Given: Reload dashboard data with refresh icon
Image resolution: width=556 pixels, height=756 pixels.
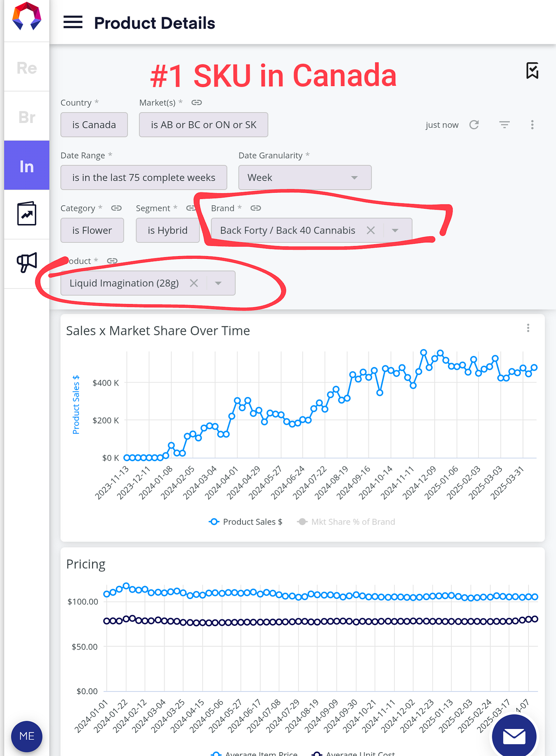Looking at the screenshot, I should pyautogui.click(x=474, y=125).
